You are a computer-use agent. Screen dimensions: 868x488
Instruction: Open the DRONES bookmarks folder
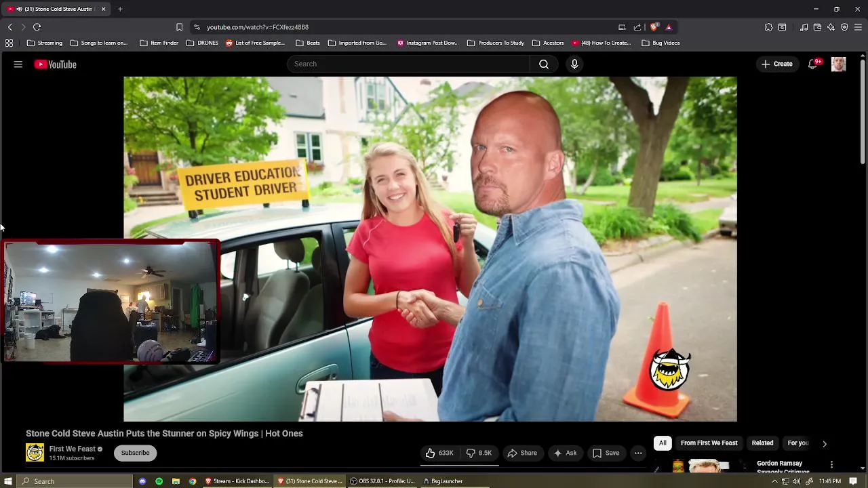pyautogui.click(x=202, y=43)
